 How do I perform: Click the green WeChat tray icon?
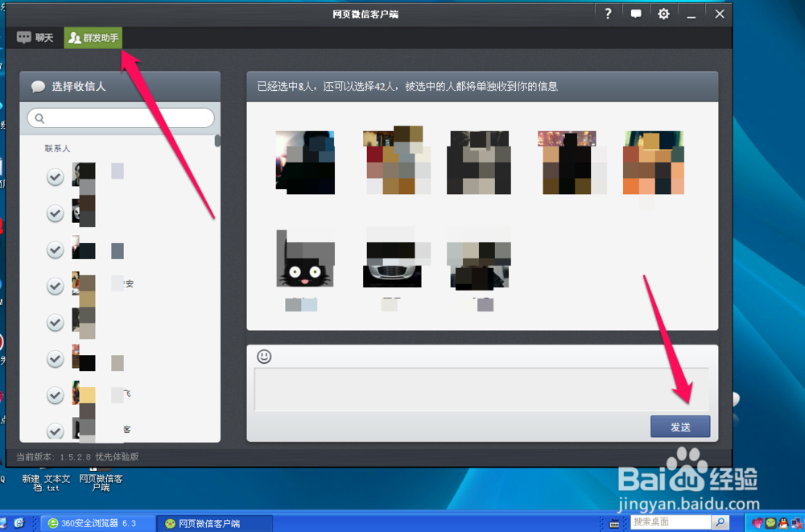(770, 523)
